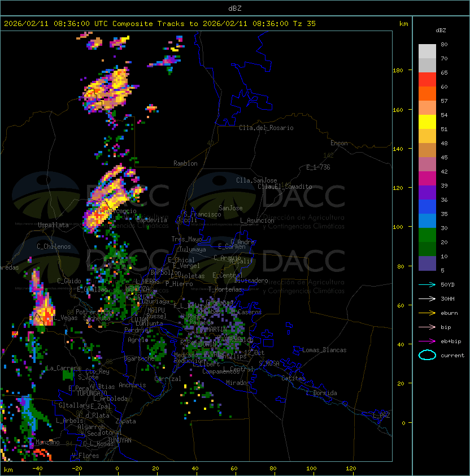Select the 20 dBZ green swatch
470x476 pixels.
click(427, 249)
